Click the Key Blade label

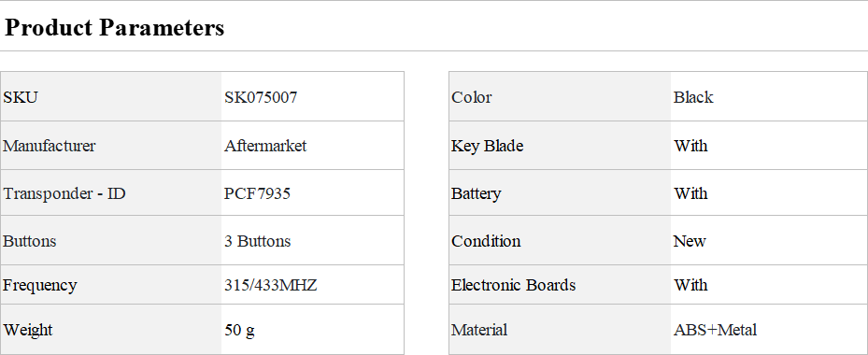[487, 146]
